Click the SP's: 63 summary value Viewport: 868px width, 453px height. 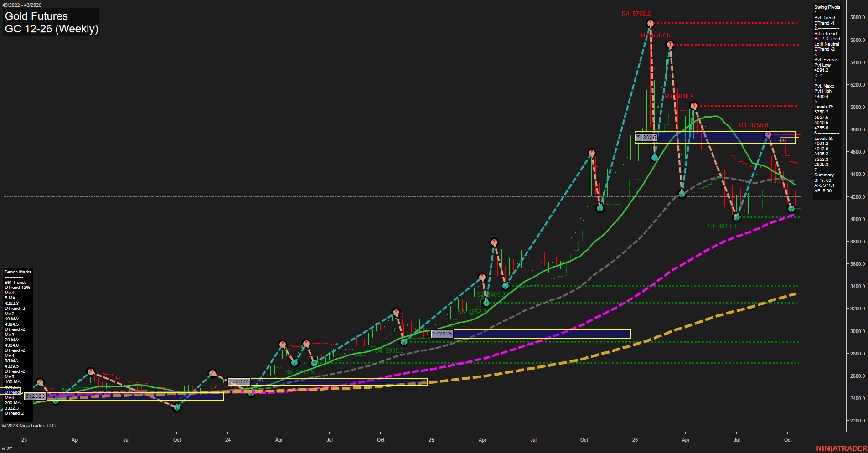822,180
